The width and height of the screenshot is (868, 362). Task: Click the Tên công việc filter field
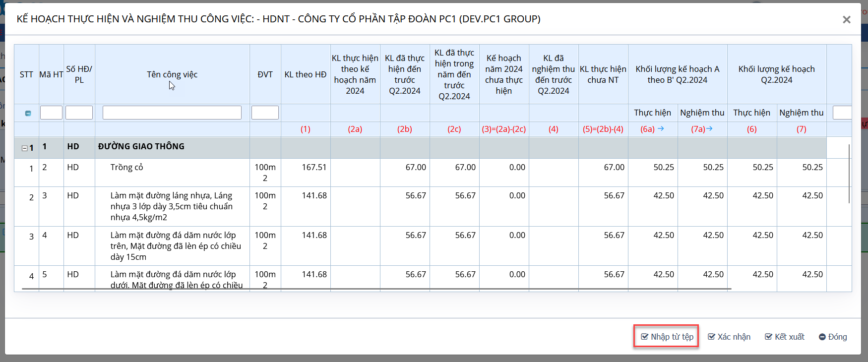tap(172, 113)
